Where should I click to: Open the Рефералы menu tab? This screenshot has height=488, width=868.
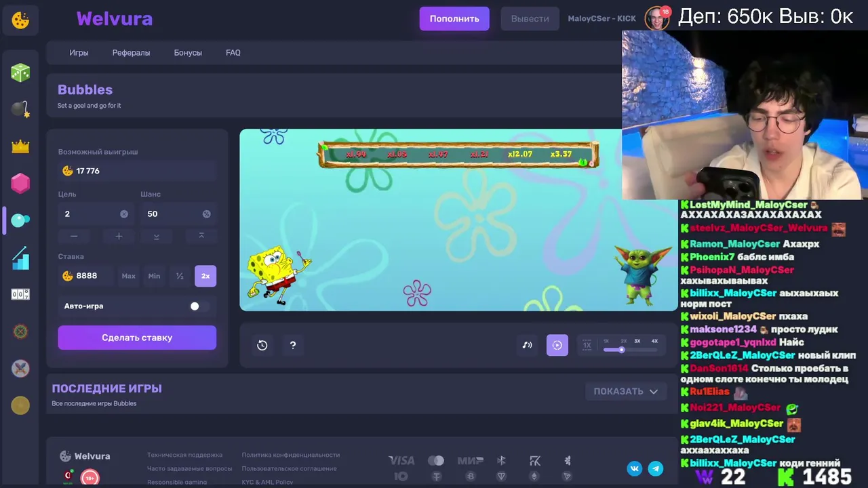pyautogui.click(x=132, y=53)
